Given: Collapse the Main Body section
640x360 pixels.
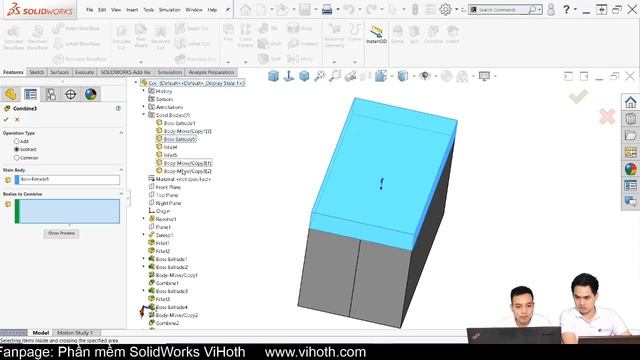Looking at the screenshot, I should pos(121,170).
